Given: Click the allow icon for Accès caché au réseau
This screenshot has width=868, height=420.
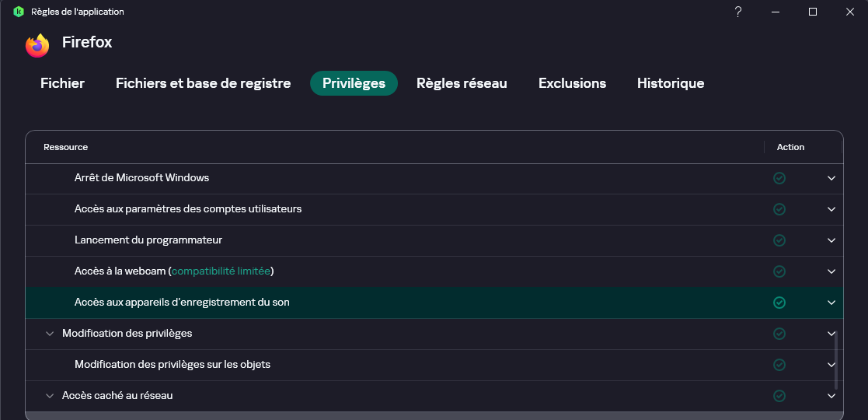Looking at the screenshot, I should (779, 396).
